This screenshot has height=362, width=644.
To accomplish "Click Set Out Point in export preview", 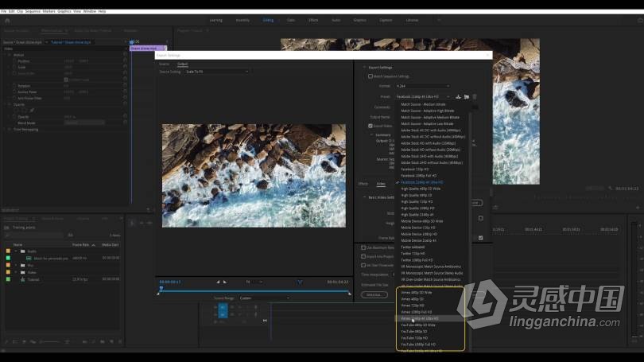I will (x=225, y=282).
